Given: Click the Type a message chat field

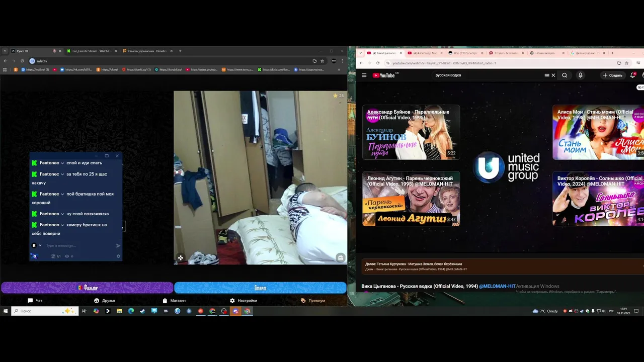Looking at the screenshot, I should click(x=78, y=246).
